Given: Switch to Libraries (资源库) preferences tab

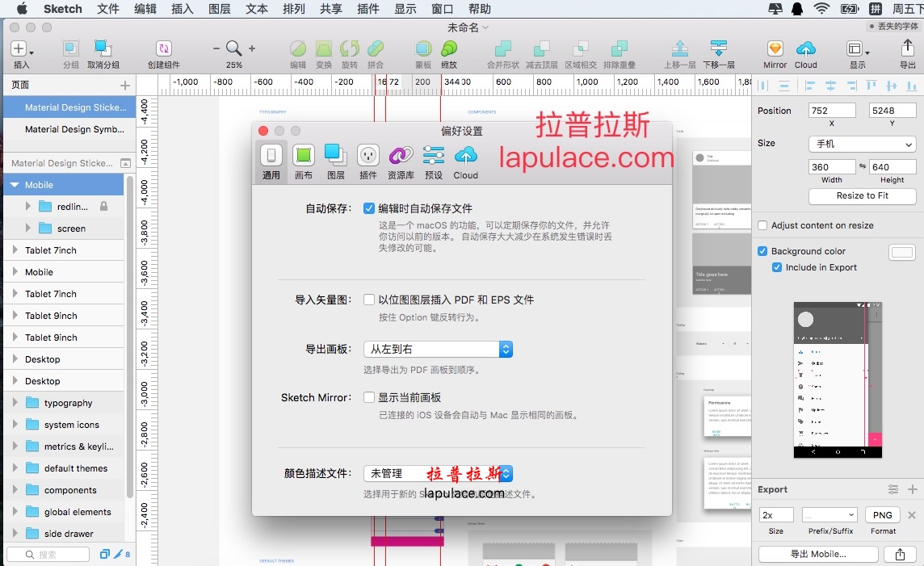Looking at the screenshot, I should click(401, 162).
